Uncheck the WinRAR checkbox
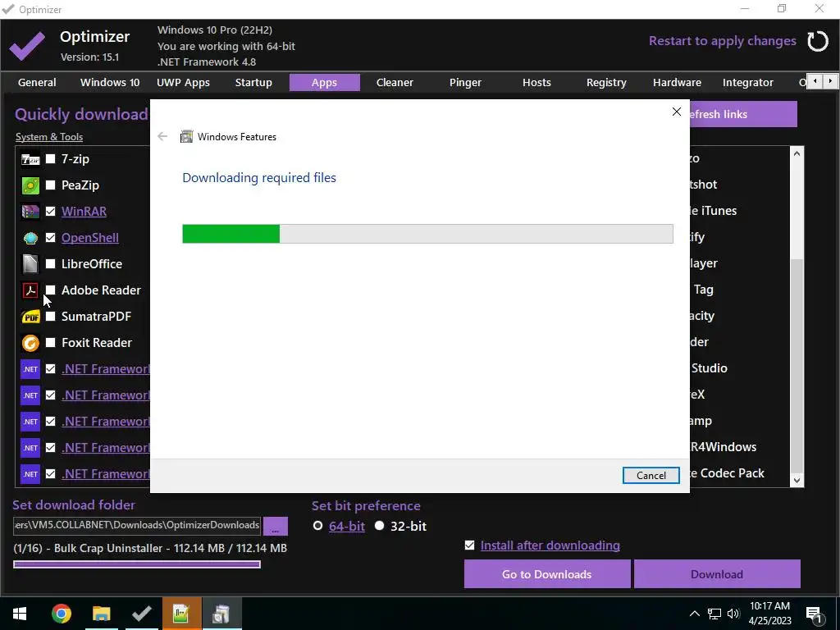The height and width of the screenshot is (630, 840). (x=50, y=212)
